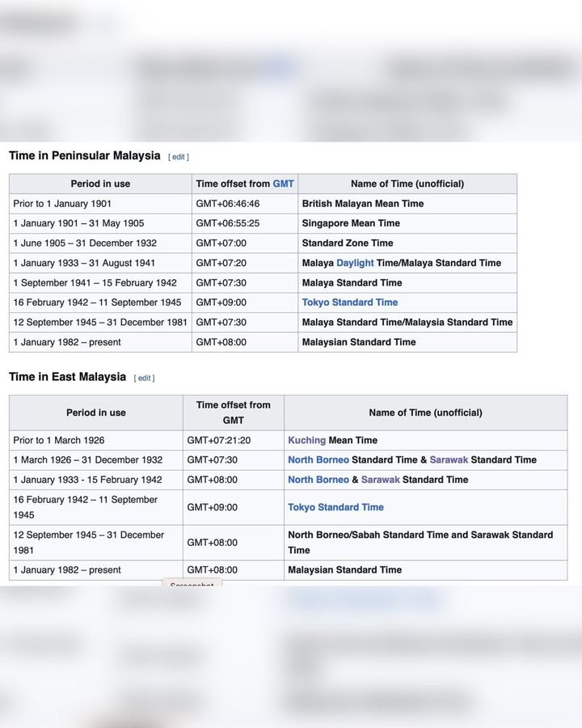The image size is (582, 728).
Task: Follow the Kuching link in Mean Time row
Action: (306, 440)
